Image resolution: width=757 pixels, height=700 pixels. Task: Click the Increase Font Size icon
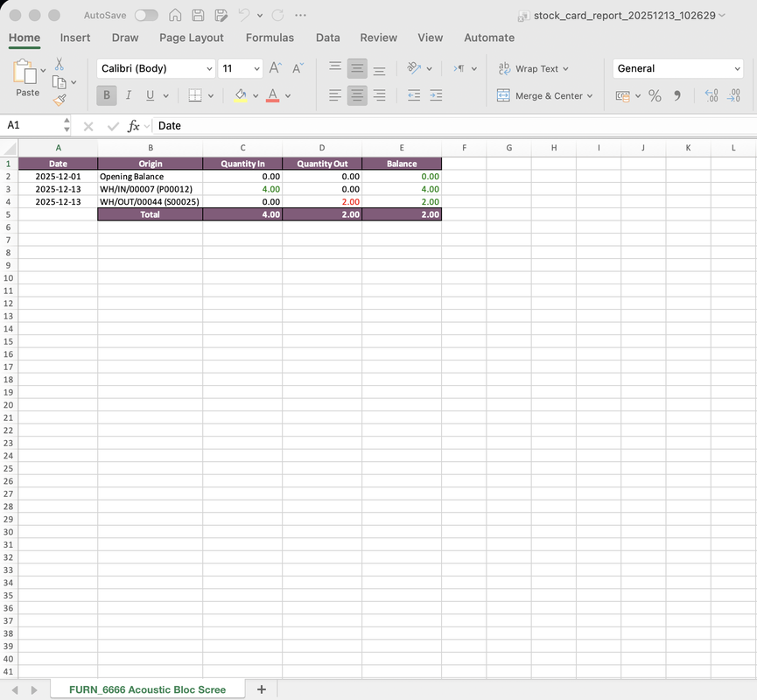tap(275, 68)
